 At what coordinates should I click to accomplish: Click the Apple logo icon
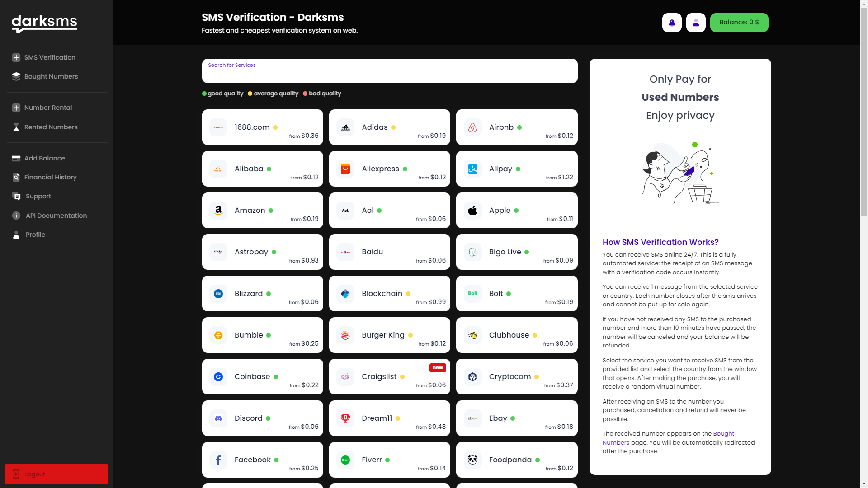tap(472, 211)
